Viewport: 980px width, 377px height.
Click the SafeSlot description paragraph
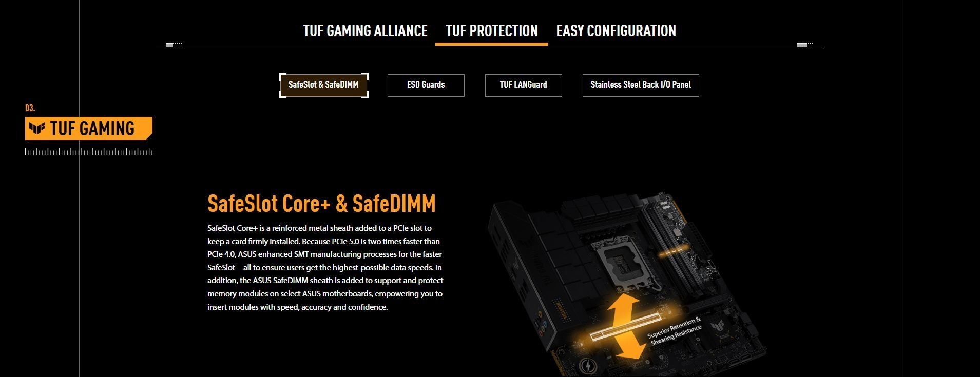pyautogui.click(x=325, y=267)
